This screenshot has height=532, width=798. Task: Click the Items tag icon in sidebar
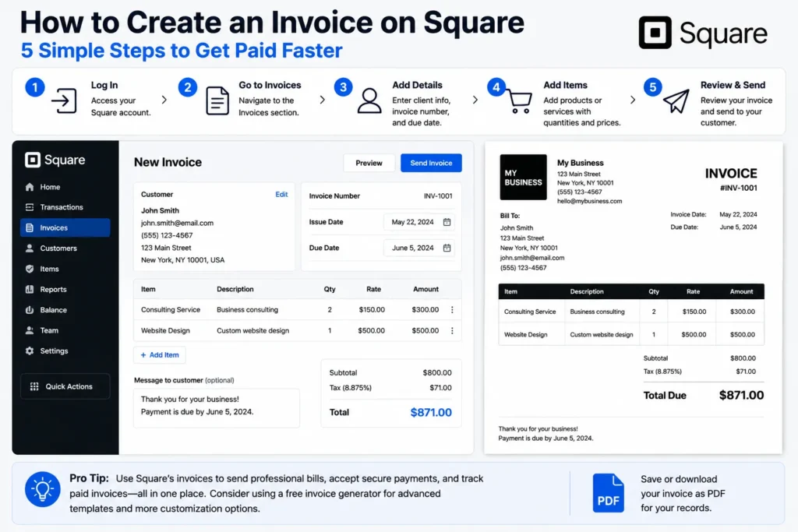point(30,269)
